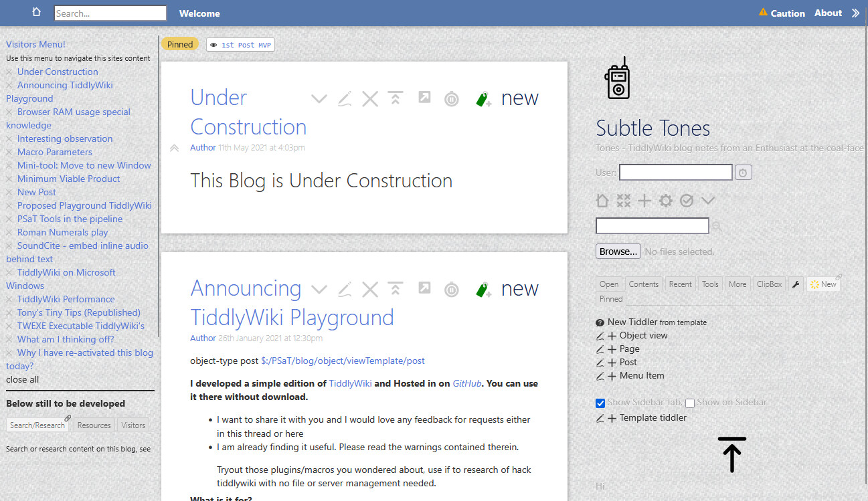
Task: Open Under Construction in a new window
Action: click(x=424, y=98)
